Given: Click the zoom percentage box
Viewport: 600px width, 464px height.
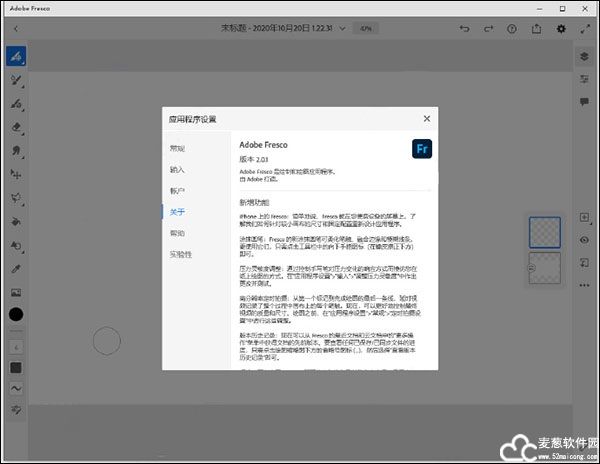Looking at the screenshot, I should (x=366, y=28).
